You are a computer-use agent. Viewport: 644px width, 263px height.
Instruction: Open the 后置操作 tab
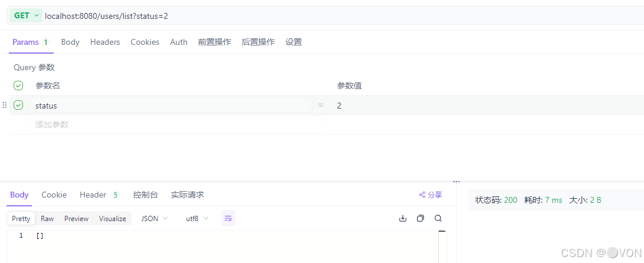coord(258,42)
